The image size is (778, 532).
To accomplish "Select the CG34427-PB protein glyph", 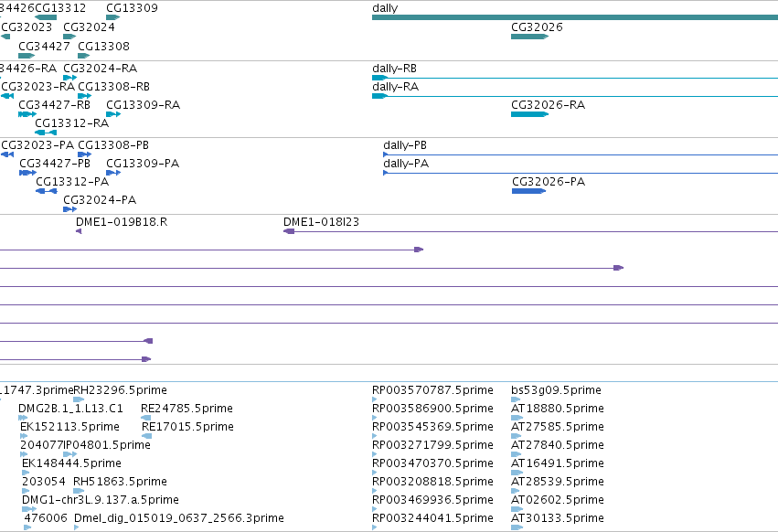I will (27, 173).
